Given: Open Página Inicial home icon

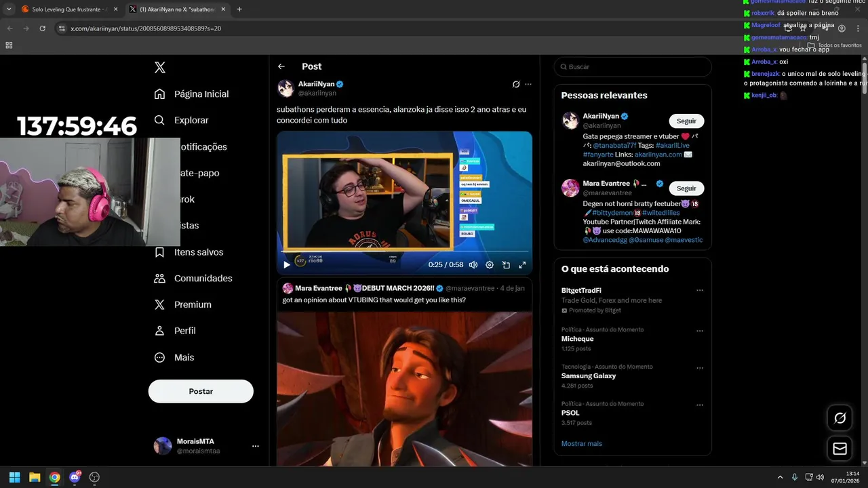Looking at the screenshot, I should click(x=160, y=94).
